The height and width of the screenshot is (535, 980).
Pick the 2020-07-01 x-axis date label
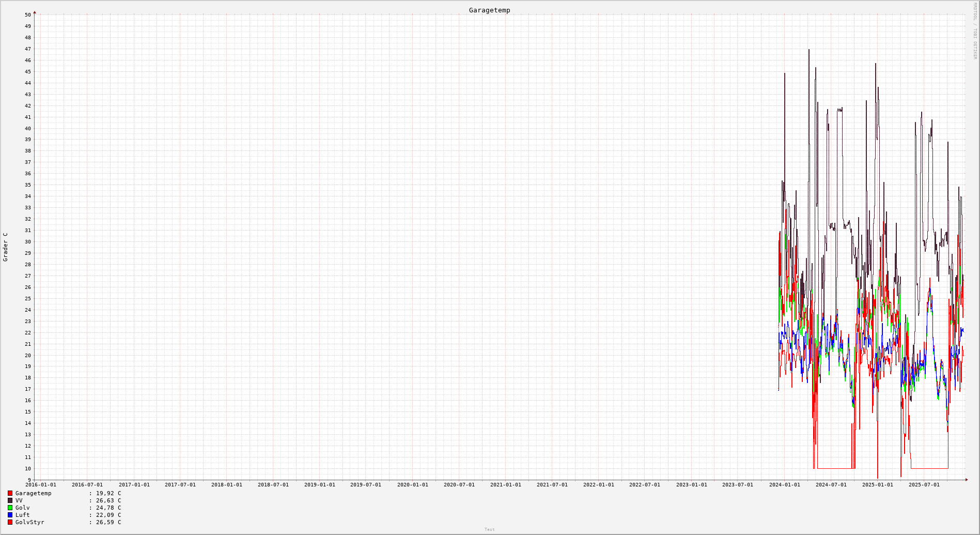[459, 485]
